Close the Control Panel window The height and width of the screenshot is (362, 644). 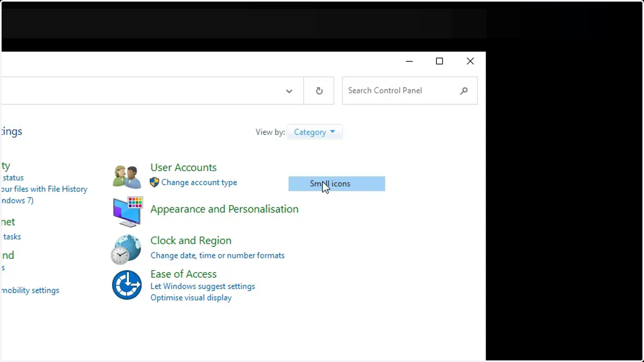470,61
